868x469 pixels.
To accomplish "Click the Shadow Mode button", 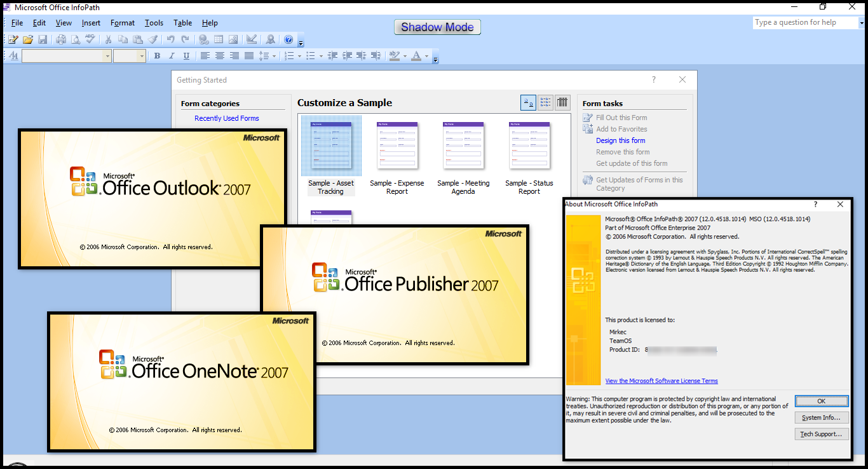I will (x=437, y=27).
